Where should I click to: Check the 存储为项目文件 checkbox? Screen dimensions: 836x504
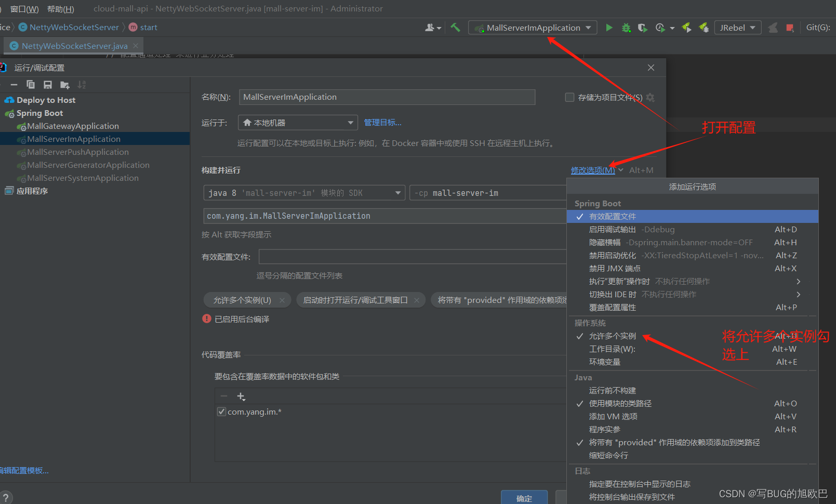[569, 97]
